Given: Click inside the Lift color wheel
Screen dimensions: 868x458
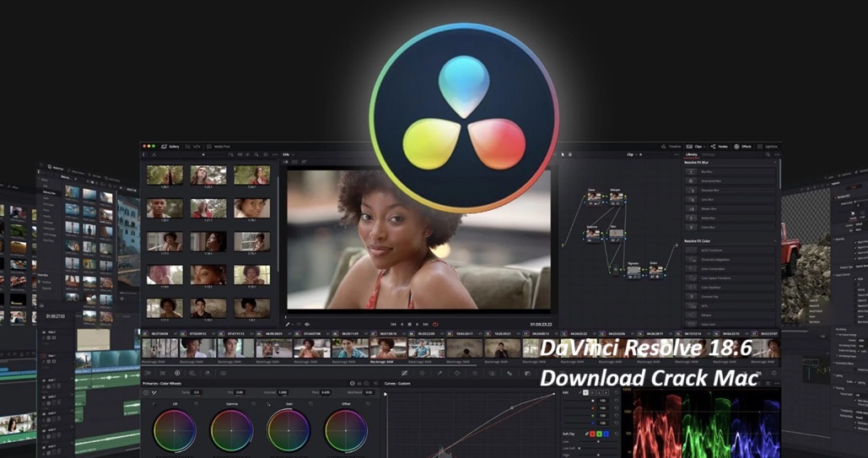Looking at the screenshot, I should (x=175, y=430).
